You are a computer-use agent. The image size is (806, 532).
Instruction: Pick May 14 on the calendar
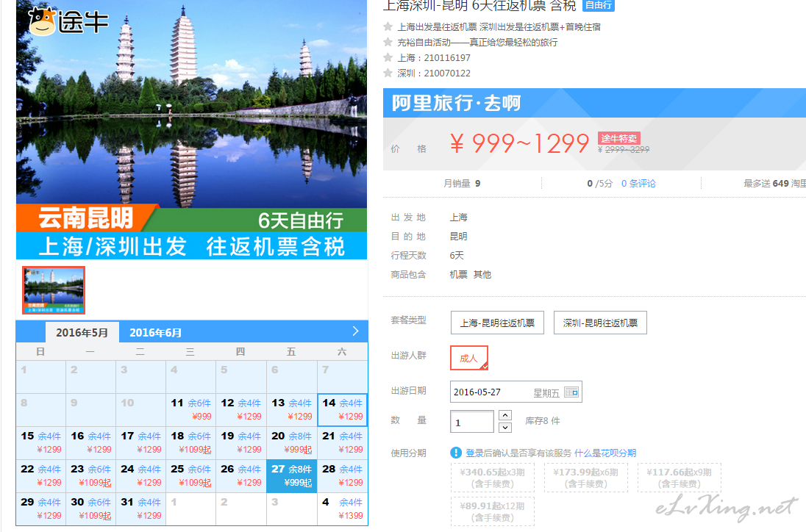click(343, 410)
